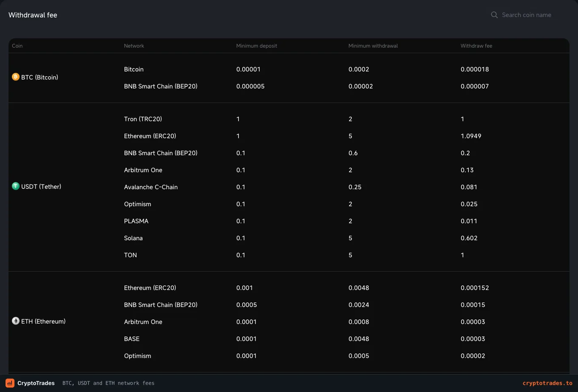Click the 0.00001 Bitcoin minimum deposit
The image size is (578, 392).
(x=248, y=69)
